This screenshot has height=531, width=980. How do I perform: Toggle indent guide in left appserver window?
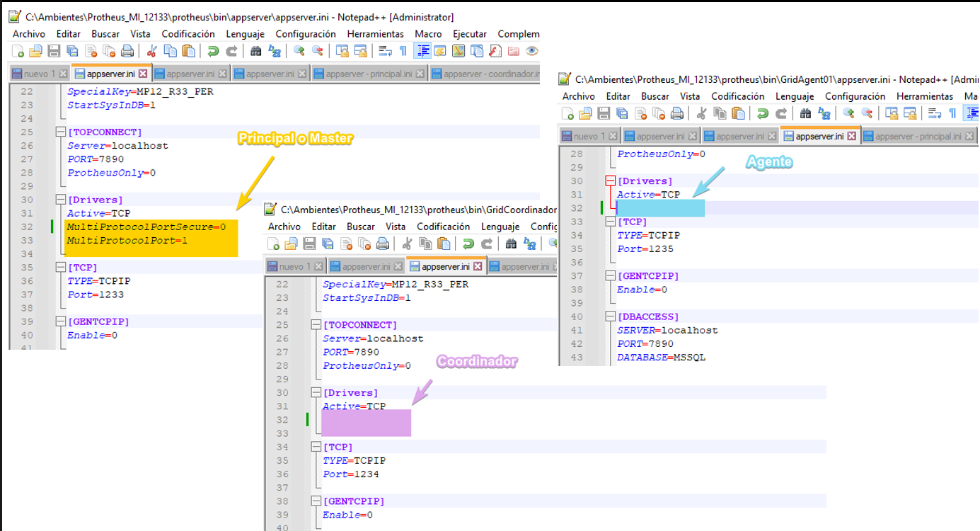click(x=423, y=51)
